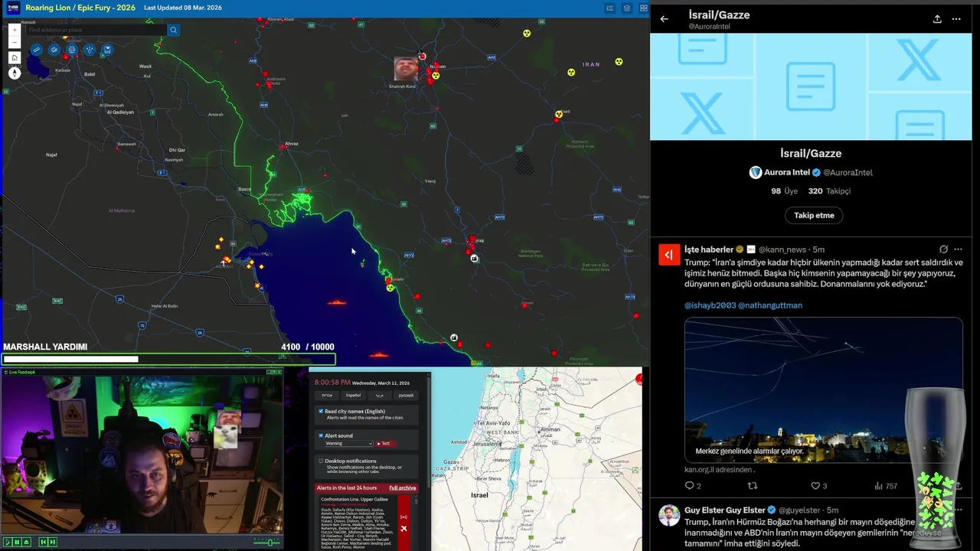This screenshot has width=980, height=551.
Task: Open the @nathanguttman mention link
Action: click(770, 305)
